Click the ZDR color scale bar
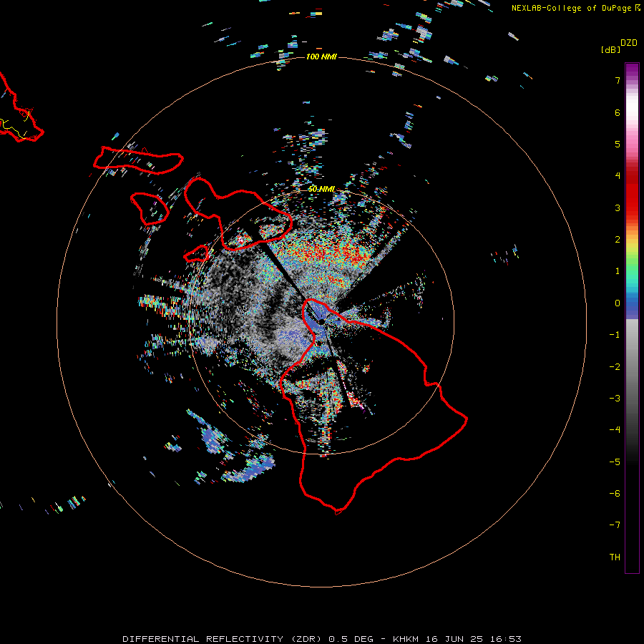Image resolution: width=644 pixels, height=644 pixels. point(632,318)
